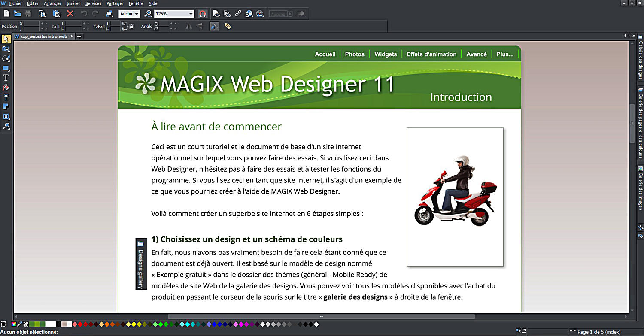Click the Link chain icon
The height and width of the screenshot is (336, 644).
238,14
